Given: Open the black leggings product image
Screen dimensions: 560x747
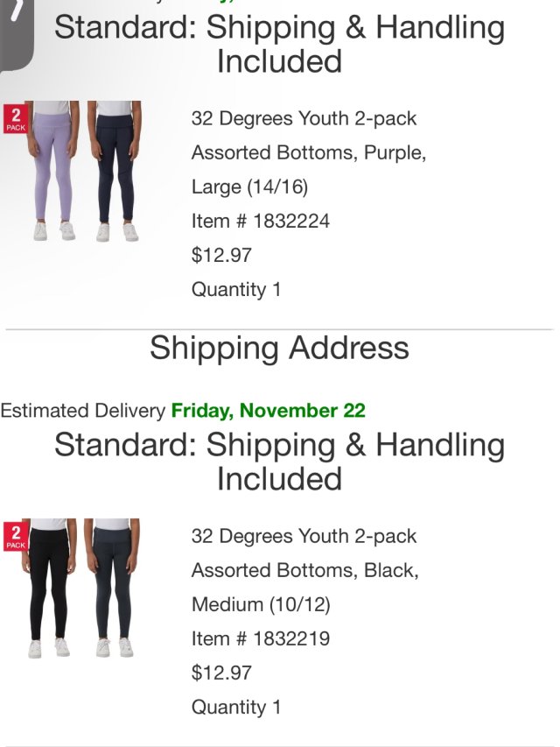Looking at the screenshot, I should (52, 588).
